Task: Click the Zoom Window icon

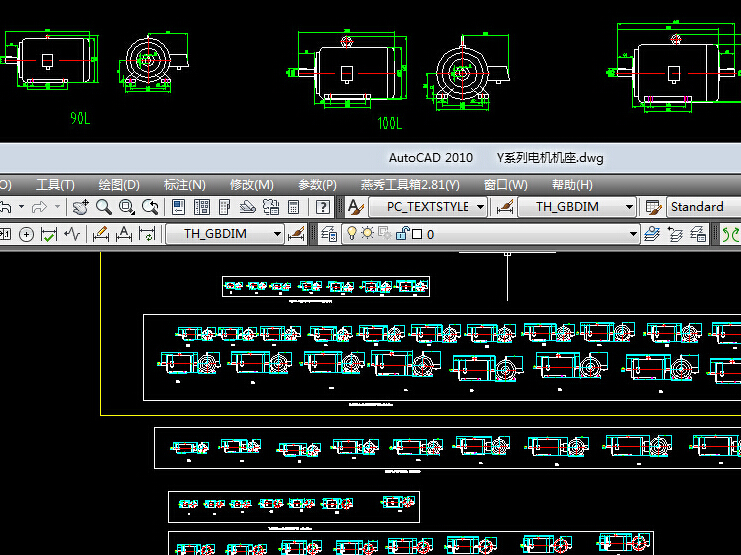Action: click(x=127, y=207)
